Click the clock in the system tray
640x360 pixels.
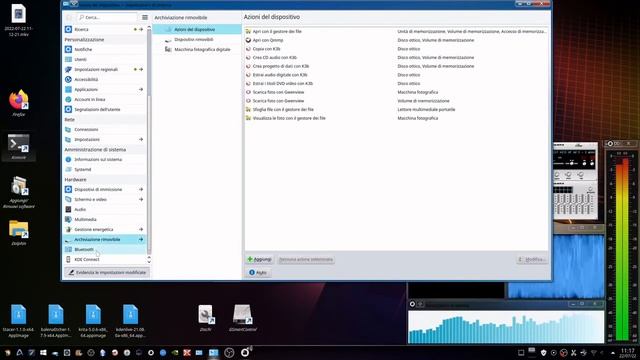627,353
